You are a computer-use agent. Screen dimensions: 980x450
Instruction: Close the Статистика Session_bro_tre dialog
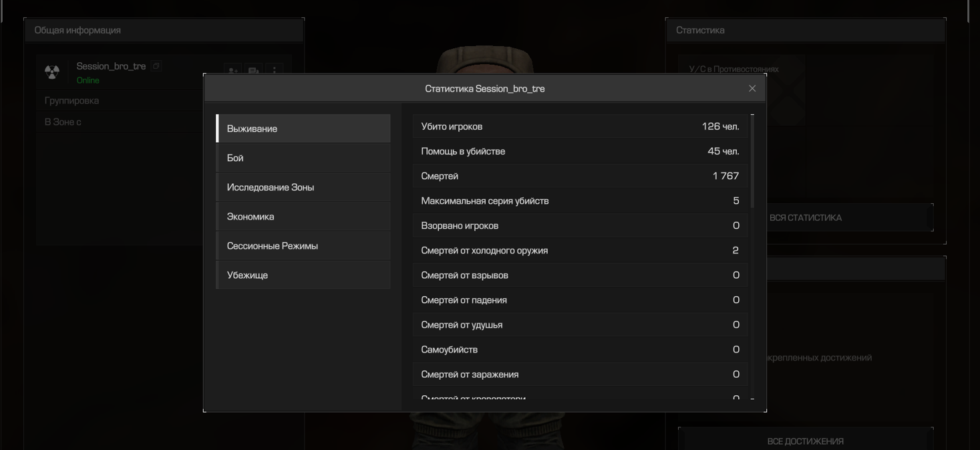click(752, 89)
